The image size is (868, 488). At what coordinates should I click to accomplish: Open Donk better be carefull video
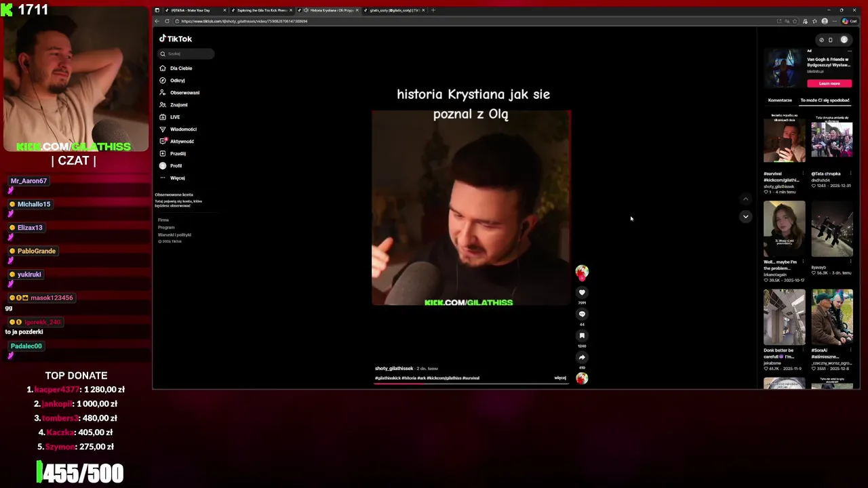[x=785, y=317]
